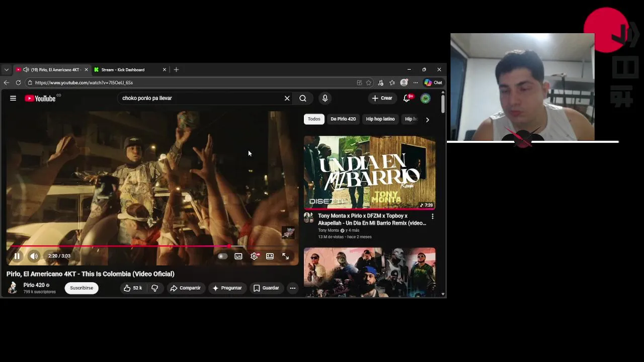
Task: Mute the tab via its speaker icon
Action: pos(26,70)
